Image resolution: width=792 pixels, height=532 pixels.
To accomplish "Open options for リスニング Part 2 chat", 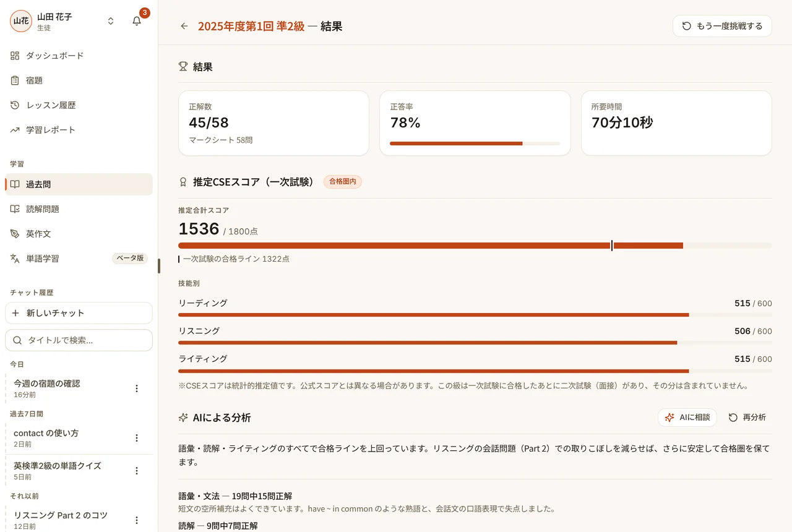I will click(137, 520).
